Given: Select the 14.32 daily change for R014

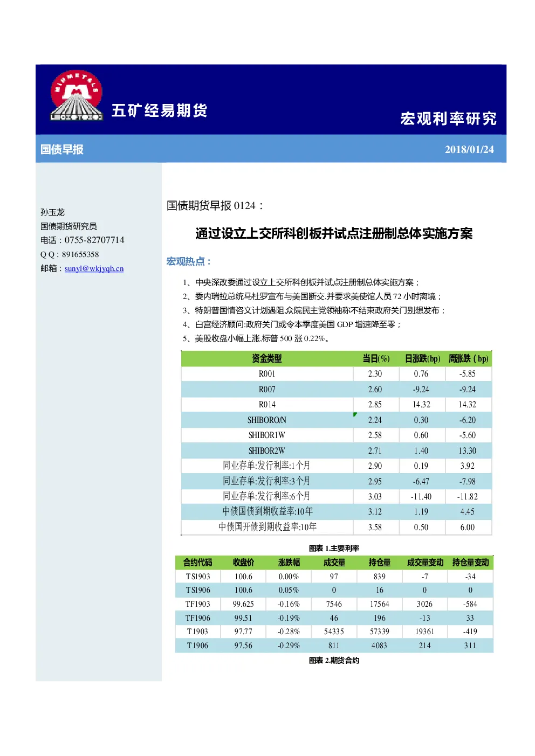Looking at the screenshot, I should pyautogui.click(x=421, y=405).
